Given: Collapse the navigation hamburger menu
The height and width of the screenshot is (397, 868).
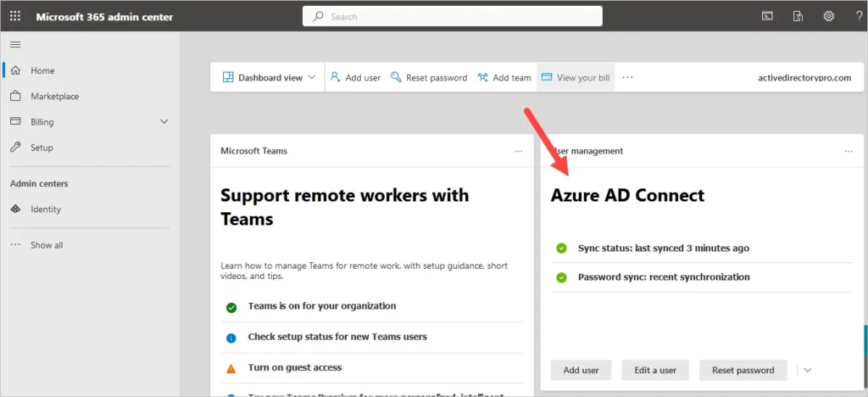Looking at the screenshot, I should tap(15, 45).
